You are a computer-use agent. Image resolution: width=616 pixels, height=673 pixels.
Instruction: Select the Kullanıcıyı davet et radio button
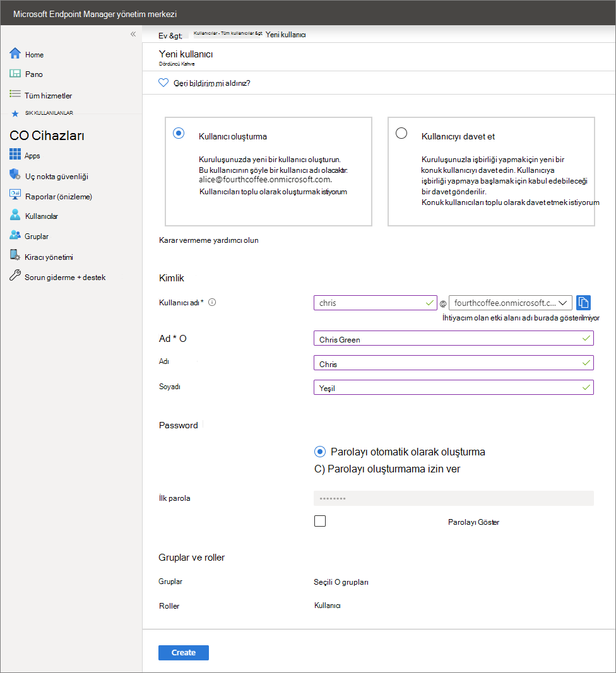click(x=401, y=133)
